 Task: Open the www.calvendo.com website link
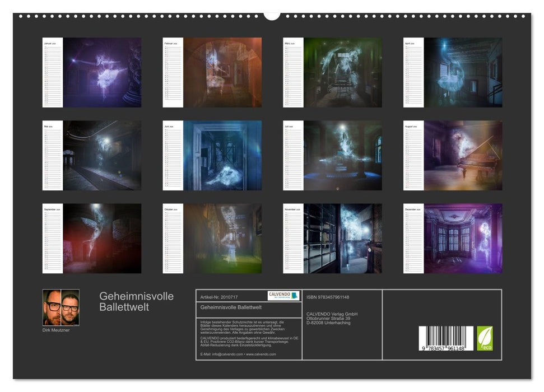click(x=260, y=355)
